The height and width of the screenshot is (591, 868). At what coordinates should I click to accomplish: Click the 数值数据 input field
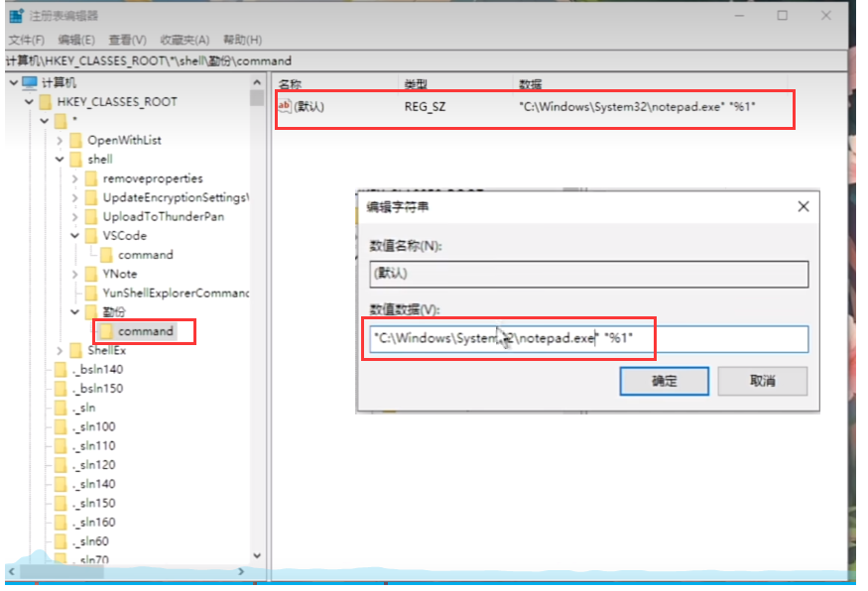[585, 339]
